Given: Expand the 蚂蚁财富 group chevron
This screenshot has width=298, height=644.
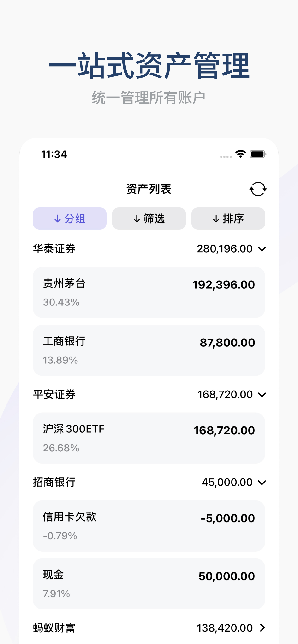Looking at the screenshot, I should 262,628.
